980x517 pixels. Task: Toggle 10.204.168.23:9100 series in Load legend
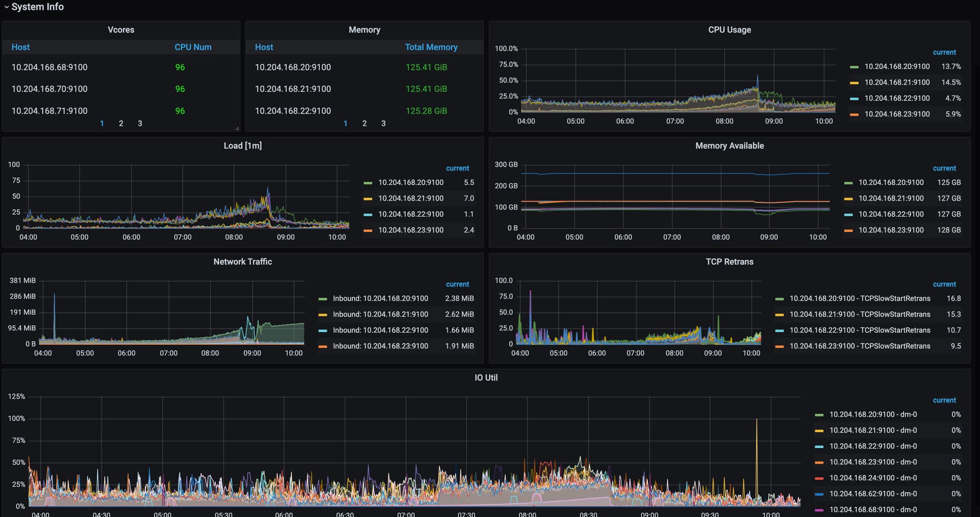(x=410, y=230)
